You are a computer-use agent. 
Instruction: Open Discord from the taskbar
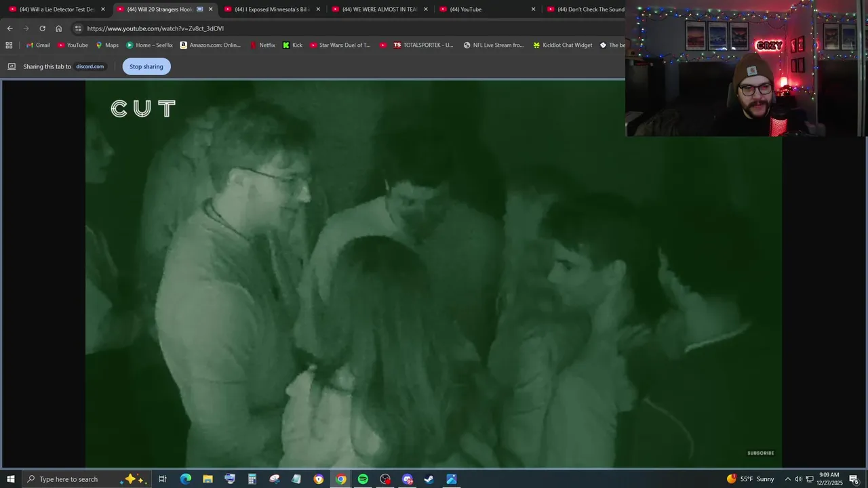coord(407,479)
